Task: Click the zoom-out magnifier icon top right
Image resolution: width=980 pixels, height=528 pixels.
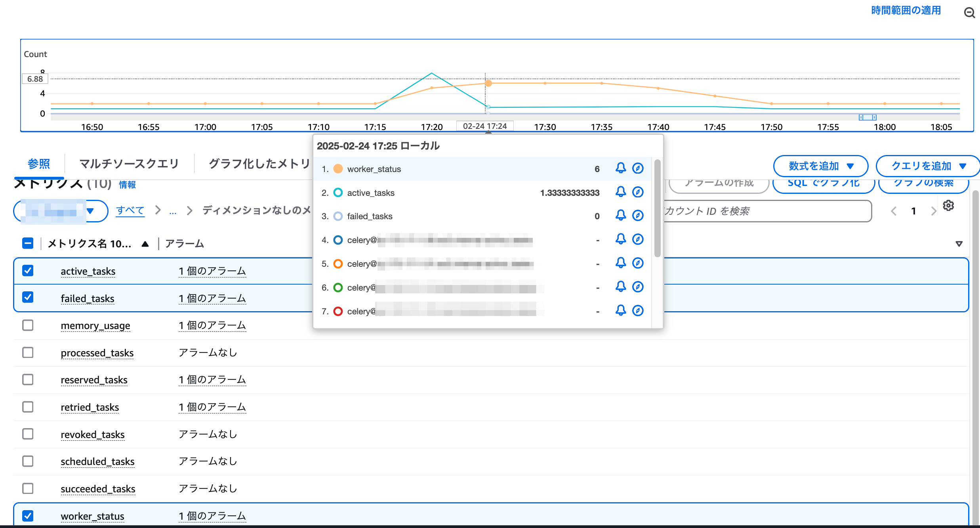Action: [969, 13]
